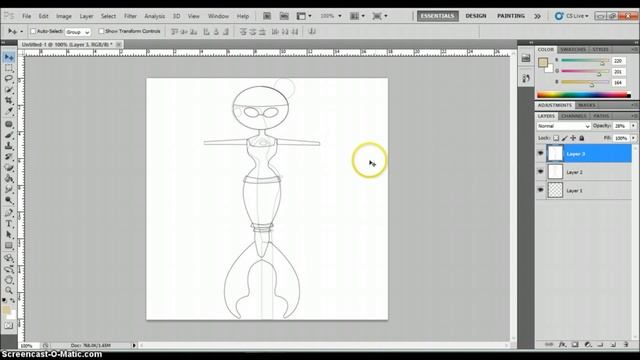
Task: Click Add layer style fx icon
Action: click(x=562, y=344)
